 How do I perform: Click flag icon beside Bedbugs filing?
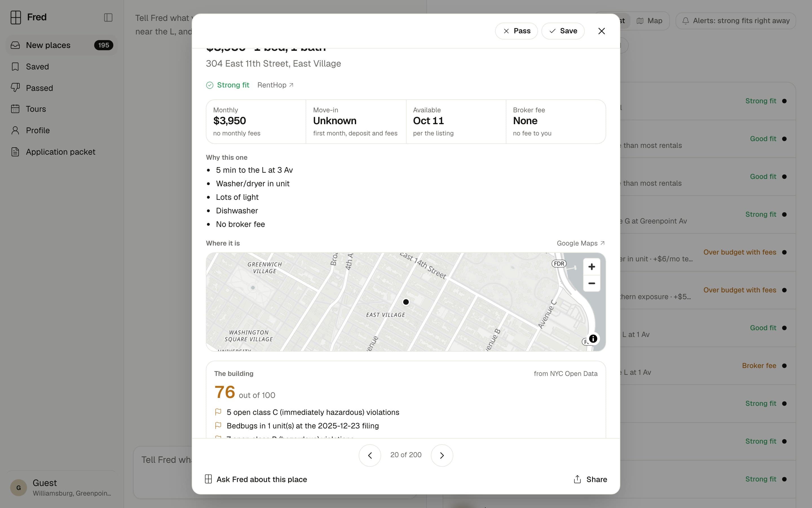coord(218,426)
